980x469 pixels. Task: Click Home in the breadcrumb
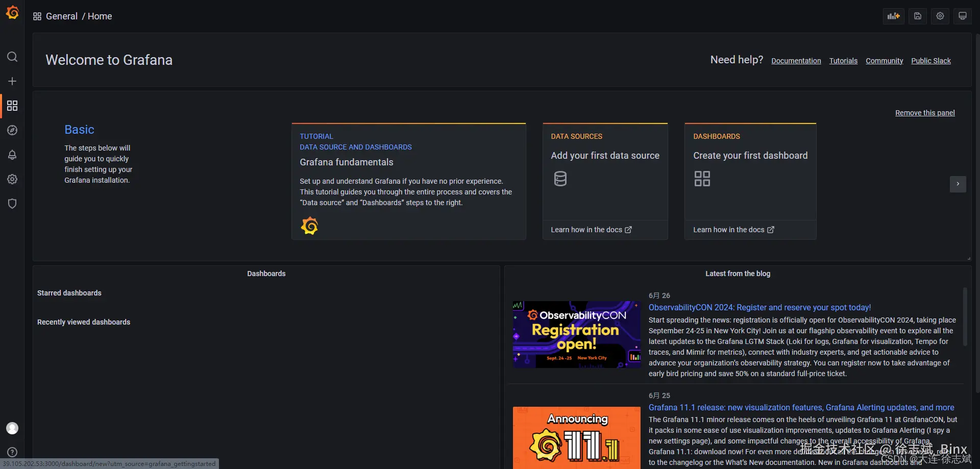[100, 16]
